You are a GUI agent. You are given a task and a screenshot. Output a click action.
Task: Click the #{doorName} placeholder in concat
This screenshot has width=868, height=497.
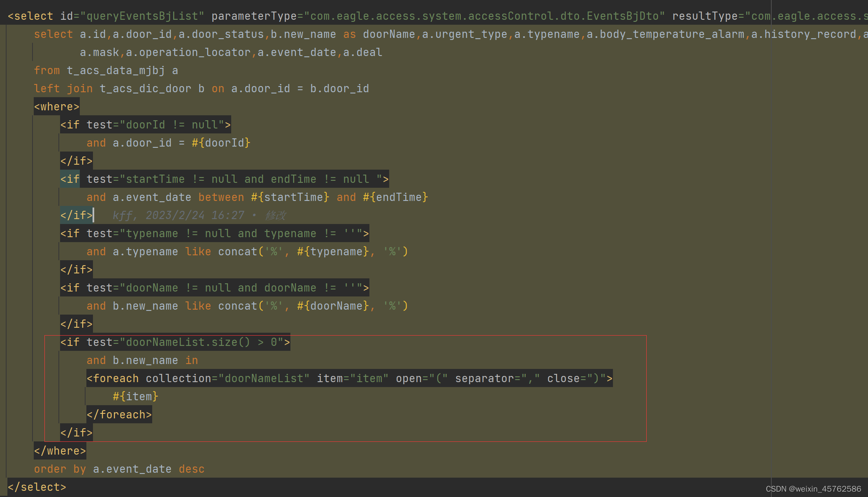(333, 306)
